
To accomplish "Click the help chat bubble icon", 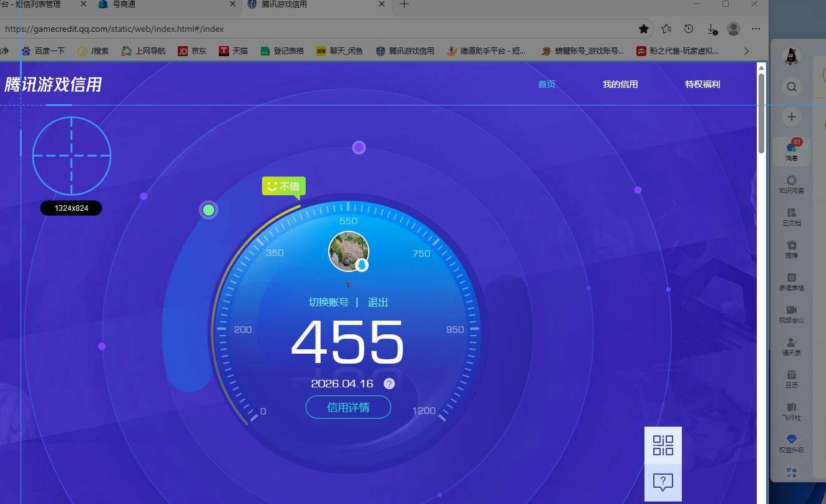I will tap(663, 482).
